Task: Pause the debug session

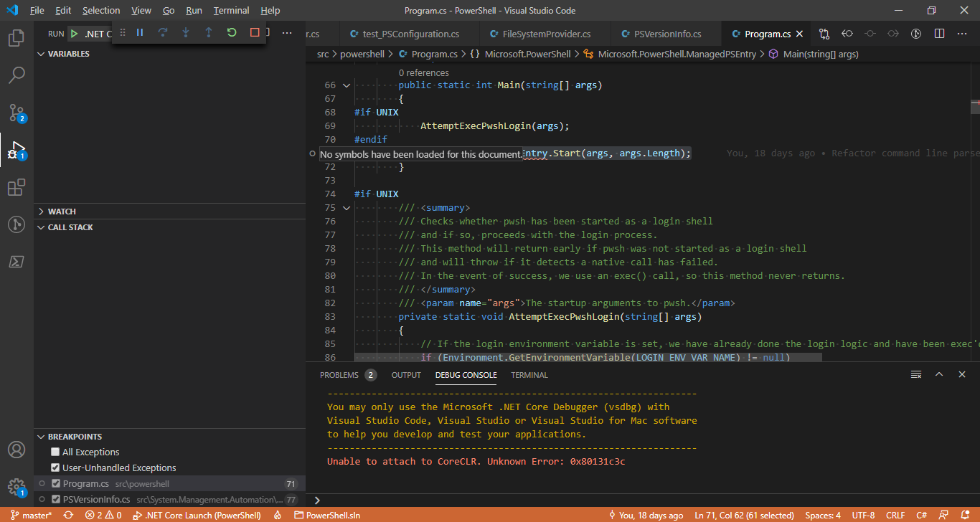Action: 140,32
